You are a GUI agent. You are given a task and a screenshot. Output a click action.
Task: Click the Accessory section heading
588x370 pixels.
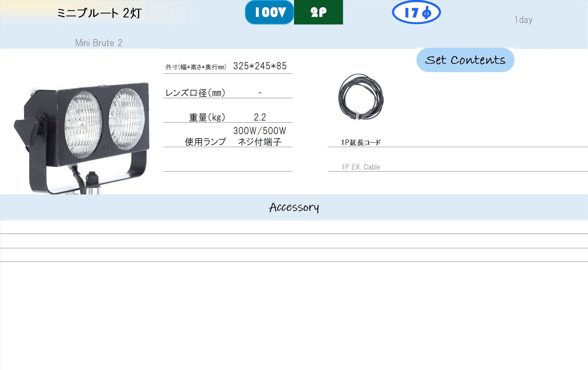[x=294, y=208]
